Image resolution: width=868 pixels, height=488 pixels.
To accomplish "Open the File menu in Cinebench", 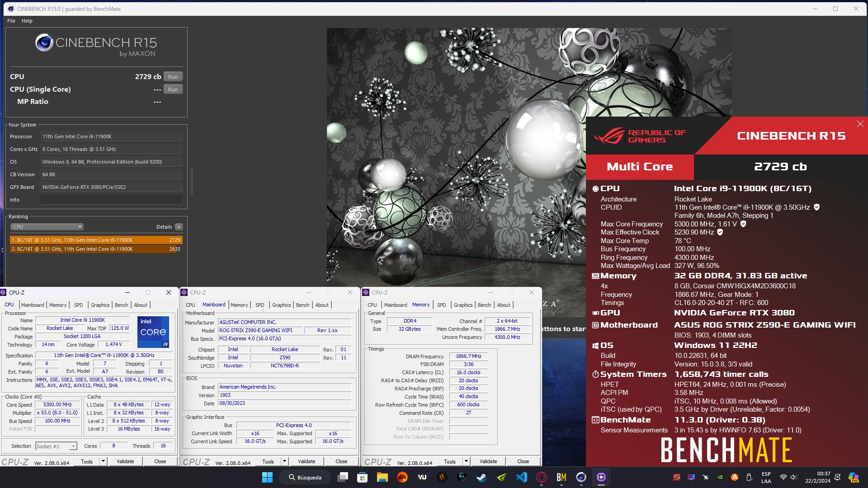I will (11, 21).
